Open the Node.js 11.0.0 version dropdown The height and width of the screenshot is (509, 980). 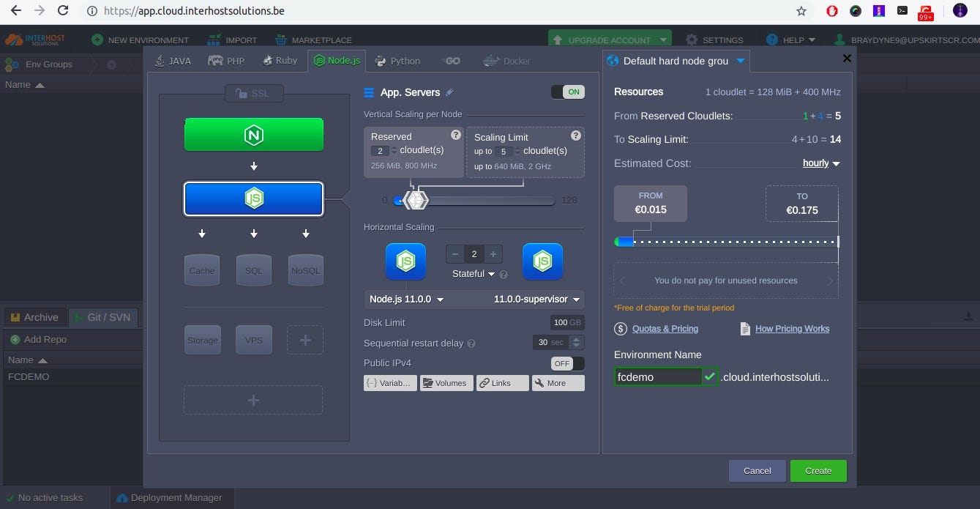406,299
